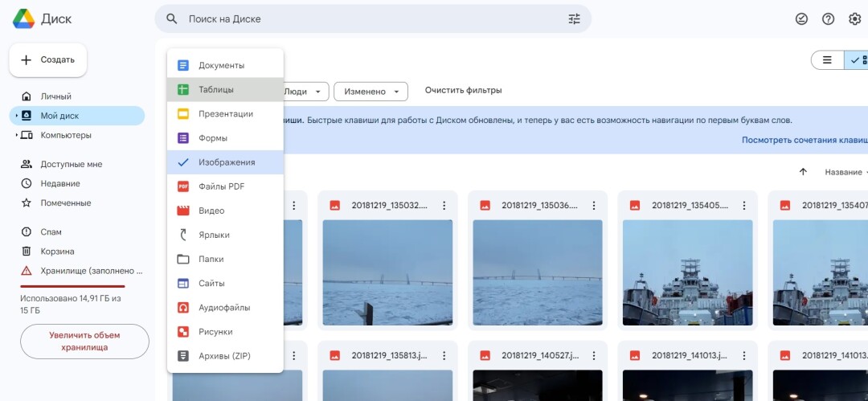Choose Файлы PDF in type menu

[x=221, y=186]
